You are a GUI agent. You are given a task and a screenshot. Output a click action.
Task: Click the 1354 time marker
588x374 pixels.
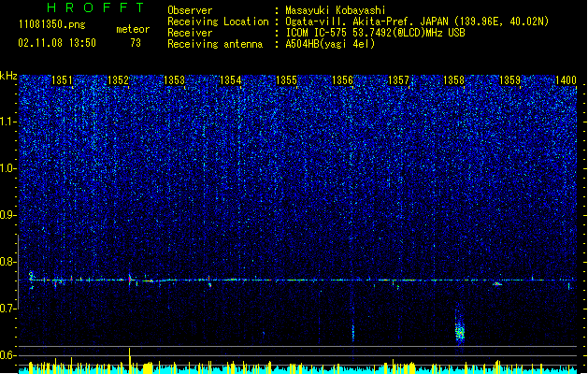230,80
